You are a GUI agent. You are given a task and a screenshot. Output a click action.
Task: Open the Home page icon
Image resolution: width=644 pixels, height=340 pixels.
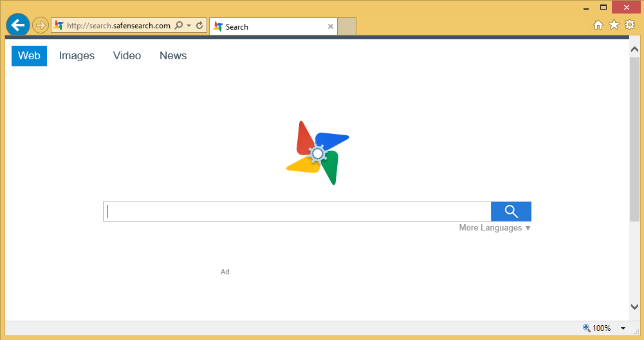598,25
